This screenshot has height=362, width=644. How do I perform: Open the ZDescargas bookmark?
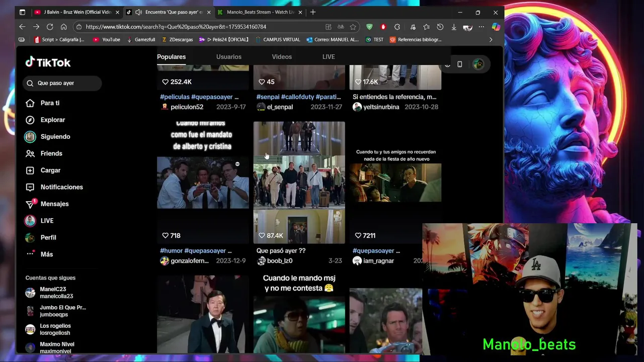tap(177, 40)
